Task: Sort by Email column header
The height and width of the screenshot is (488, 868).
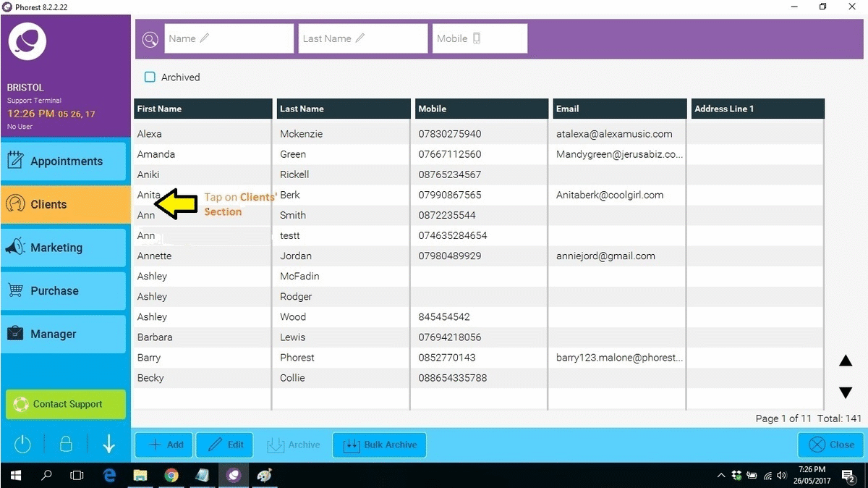Action: (620, 109)
